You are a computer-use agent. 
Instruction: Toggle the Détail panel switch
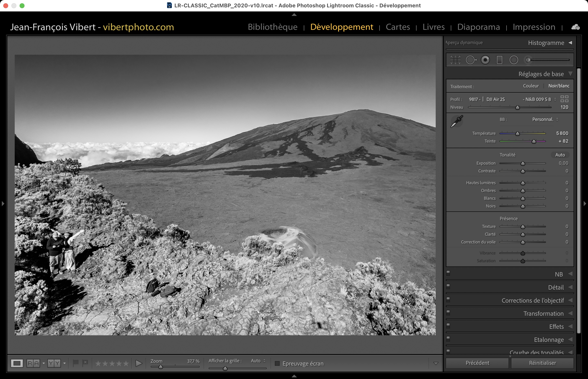pyautogui.click(x=448, y=286)
